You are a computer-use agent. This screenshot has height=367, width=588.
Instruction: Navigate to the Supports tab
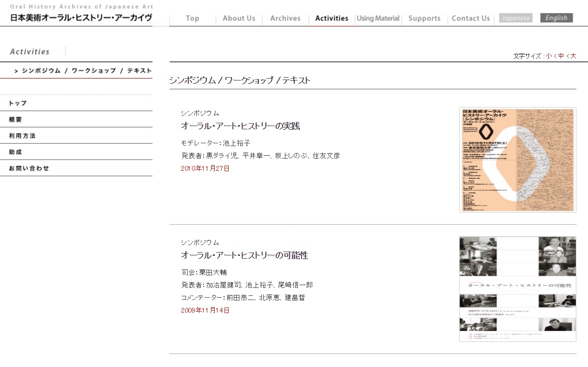424,18
